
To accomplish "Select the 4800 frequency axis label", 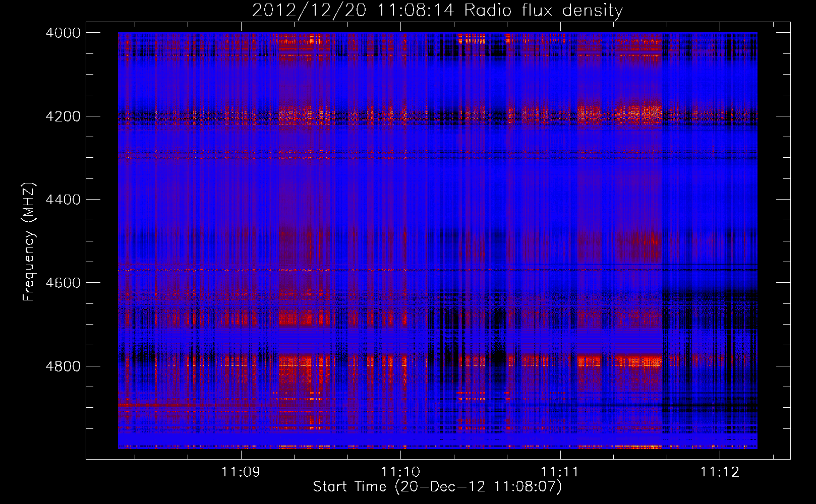I will [63, 366].
